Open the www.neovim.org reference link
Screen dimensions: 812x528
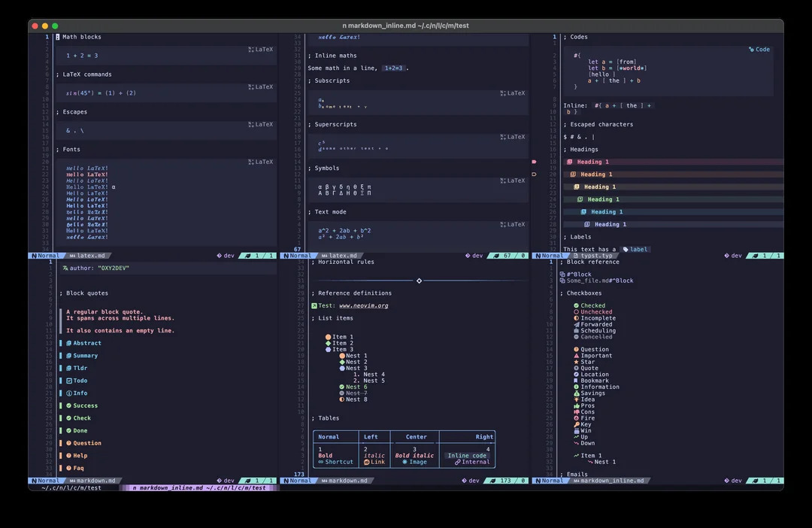tap(364, 305)
